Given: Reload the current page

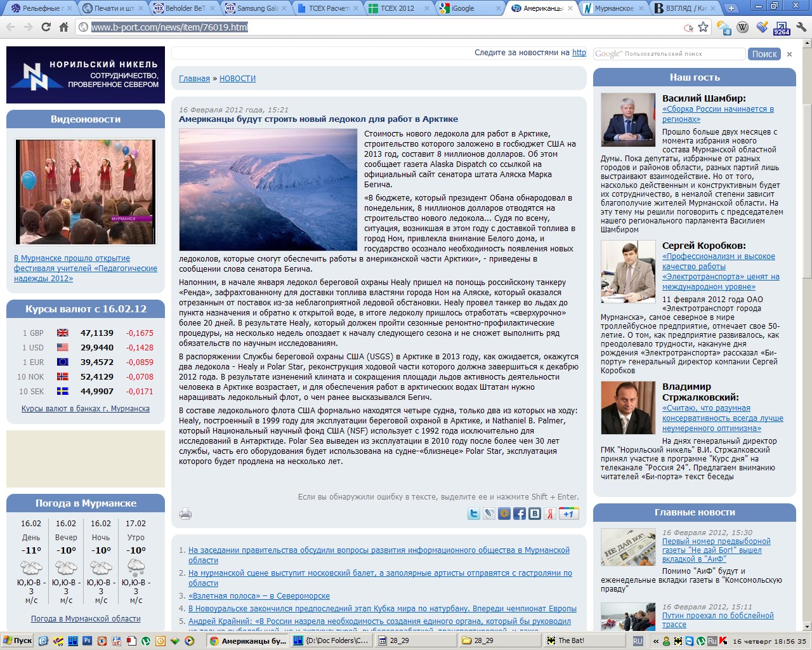Looking at the screenshot, I should click(x=46, y=27).
